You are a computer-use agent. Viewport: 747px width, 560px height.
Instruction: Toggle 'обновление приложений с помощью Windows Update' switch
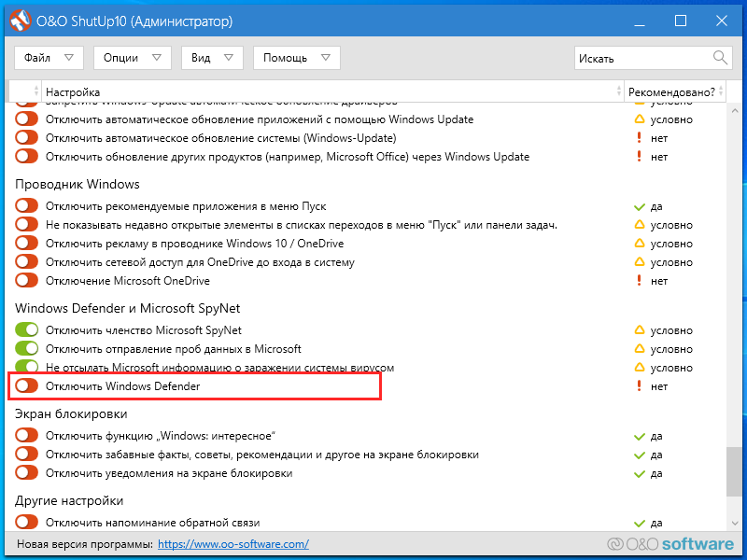point(26,119)
